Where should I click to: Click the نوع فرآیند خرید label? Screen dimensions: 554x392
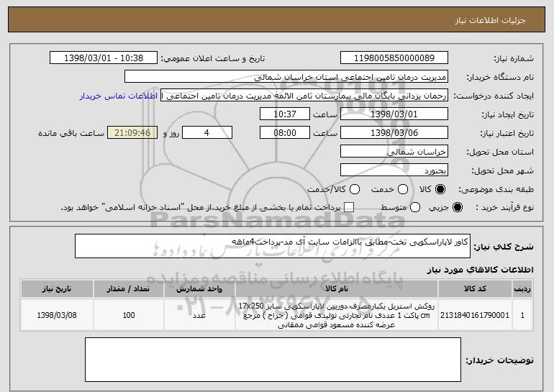point(504,208)
